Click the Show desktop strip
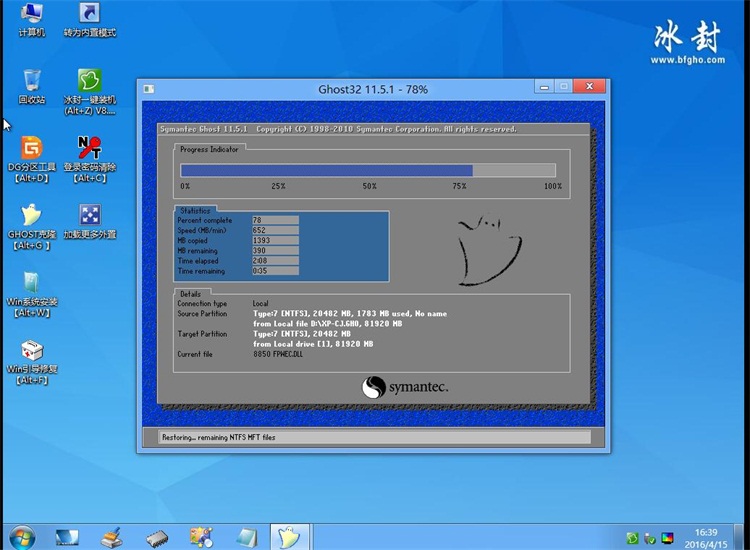Viewport: 750px width, 550px height. coord(739,537)
